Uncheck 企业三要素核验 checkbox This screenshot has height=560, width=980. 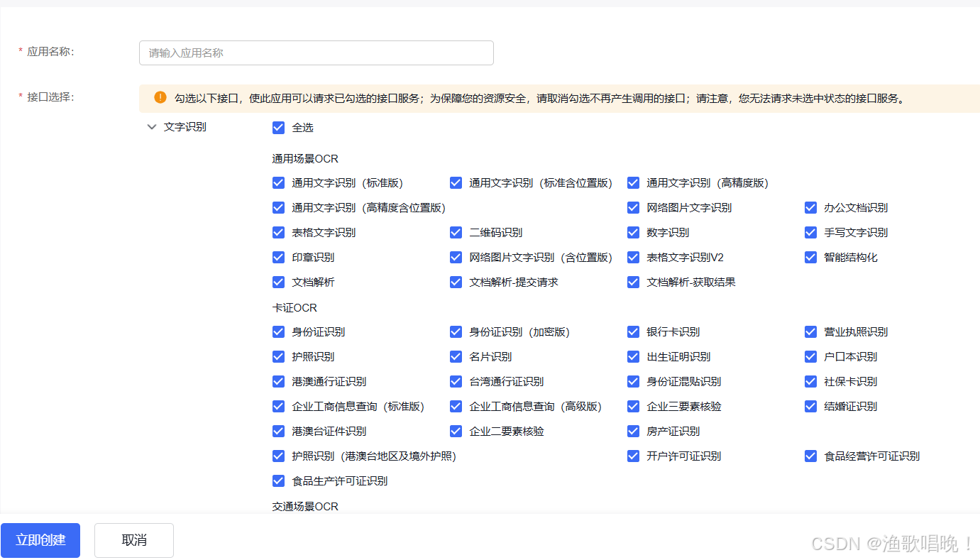pyautogui.click(x=633, y=406)
